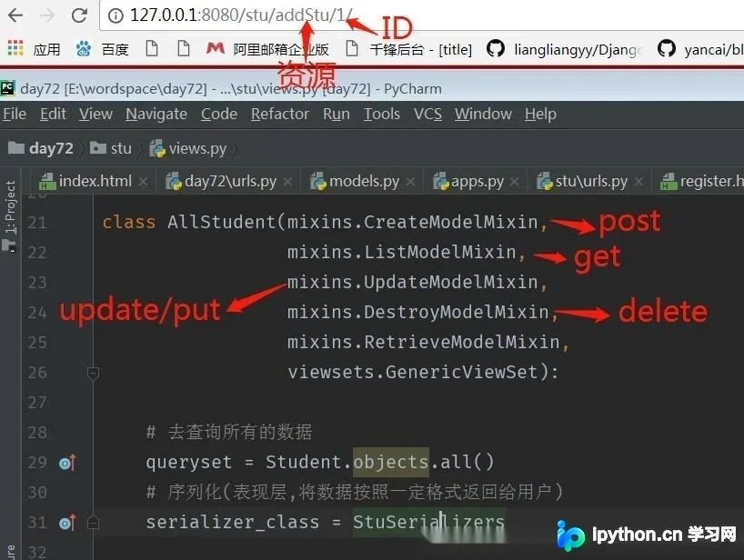Click the override gutter icon on line 29

click(67, 463)
